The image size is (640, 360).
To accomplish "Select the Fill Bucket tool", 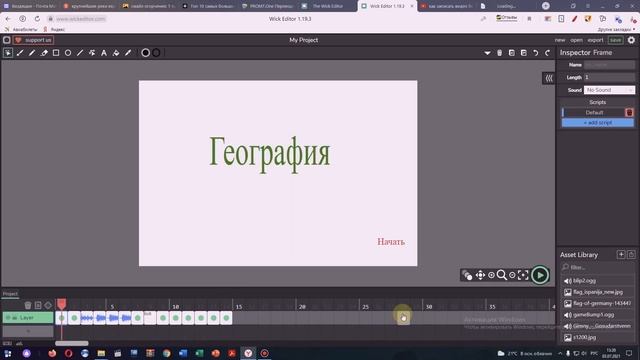I will pyautogui.click(x=116, y=53).
